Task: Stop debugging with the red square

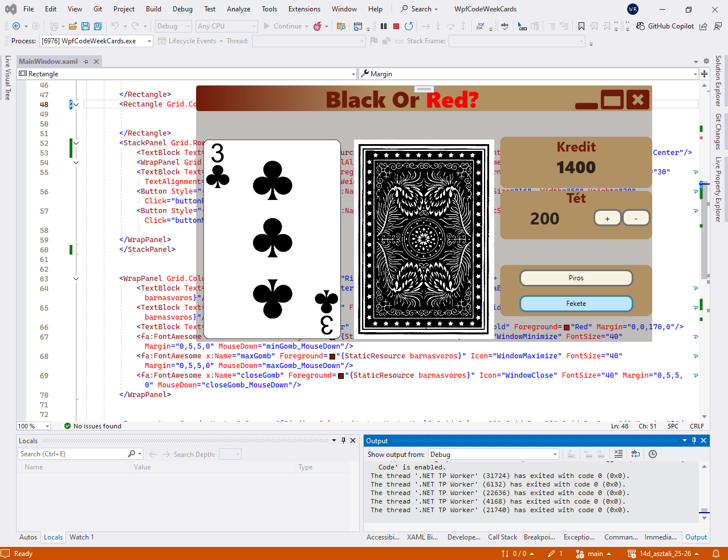Action: (x=396, y=26)
